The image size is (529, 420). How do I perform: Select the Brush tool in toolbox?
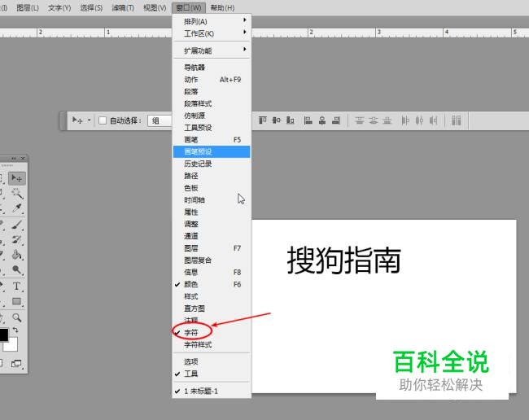[17, 225]
